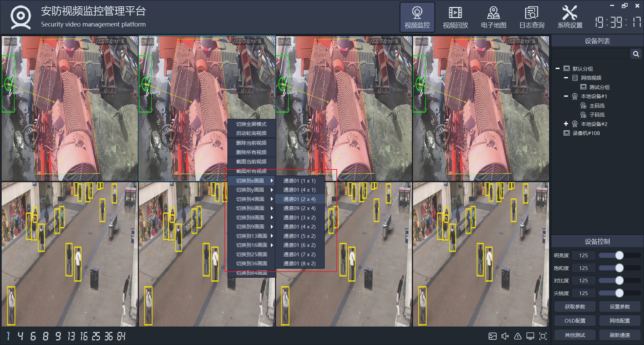
Task: Choose 删除所有视频 from context menu
Action: 251,152
